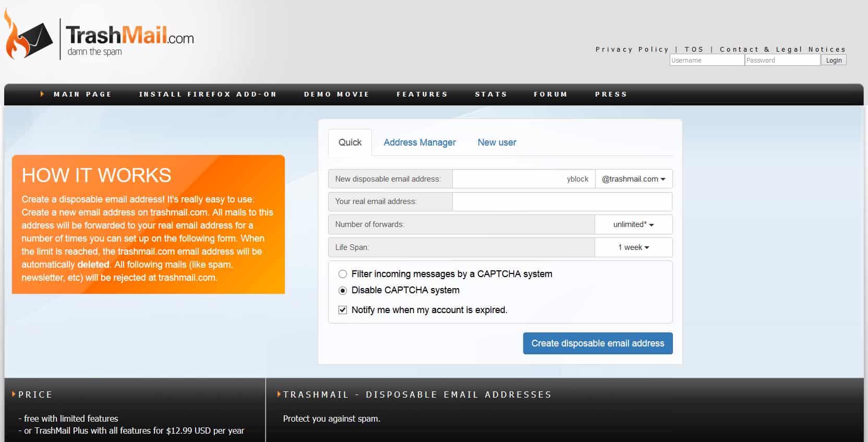Image resolution: width=868 pixels, height=442 pixels.
Task: Expand the @trashmail.com domain dropdown
Action: tap(634, 179)
